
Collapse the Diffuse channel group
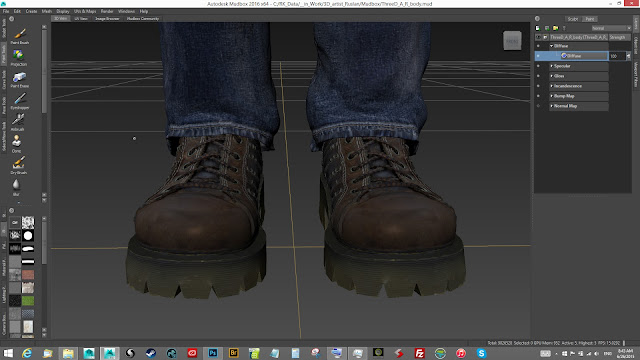[x=551, y=46]
